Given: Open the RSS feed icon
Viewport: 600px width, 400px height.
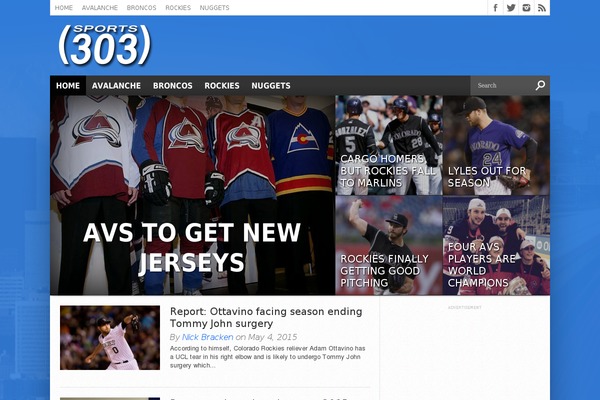Looking at the screenshot, I should (x=542, y=8).
